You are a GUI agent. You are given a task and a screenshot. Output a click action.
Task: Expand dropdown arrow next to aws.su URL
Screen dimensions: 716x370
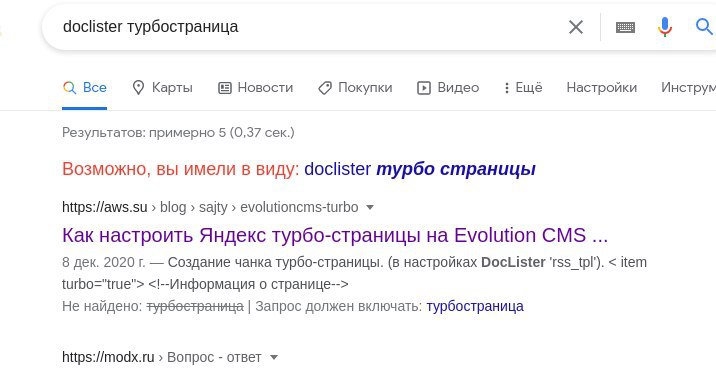(x=370, y=207)
